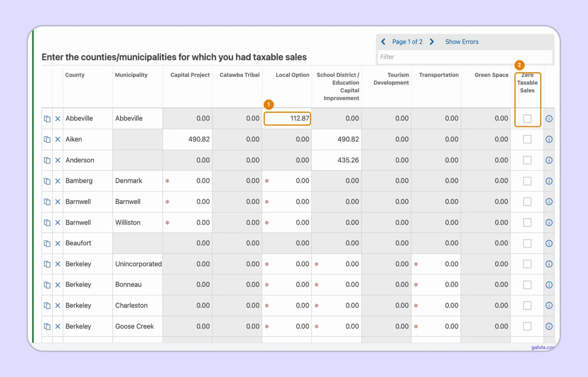Open info for Barnwell Barnwell row

point(549,202)
